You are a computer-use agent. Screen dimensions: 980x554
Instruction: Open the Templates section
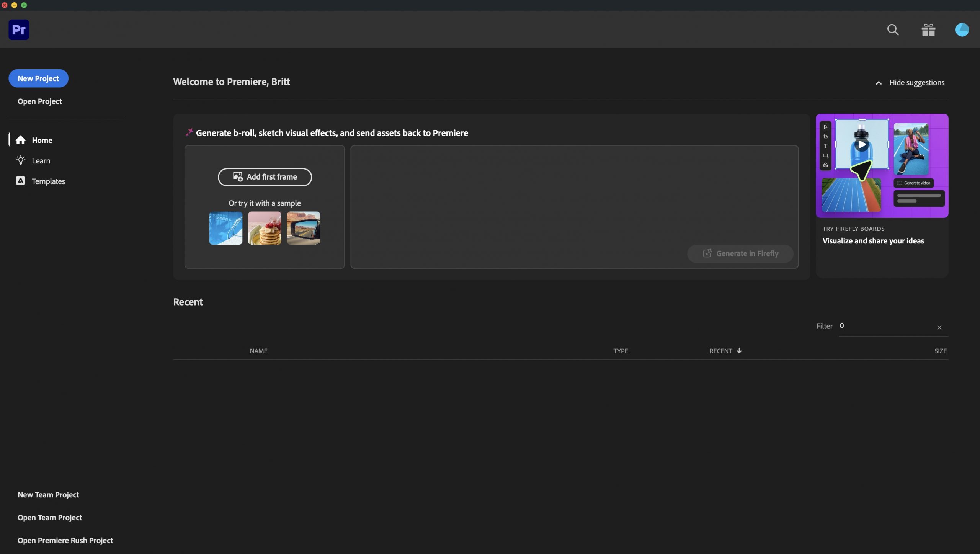48,181
